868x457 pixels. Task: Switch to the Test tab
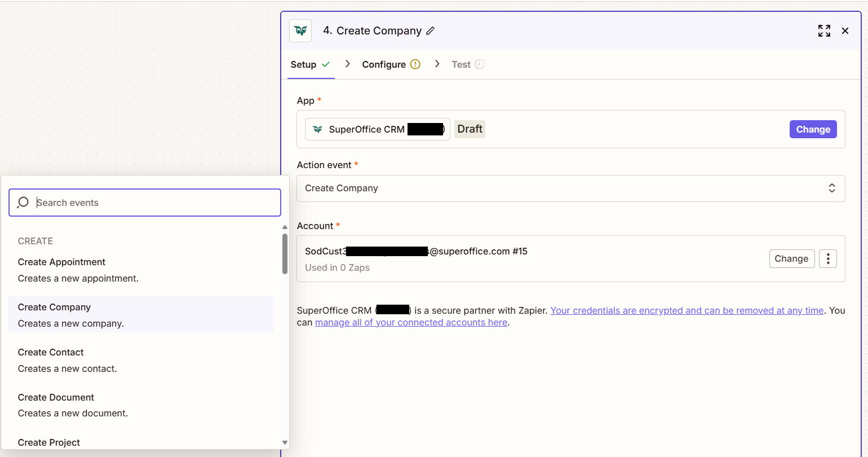(x=460, y=64)
